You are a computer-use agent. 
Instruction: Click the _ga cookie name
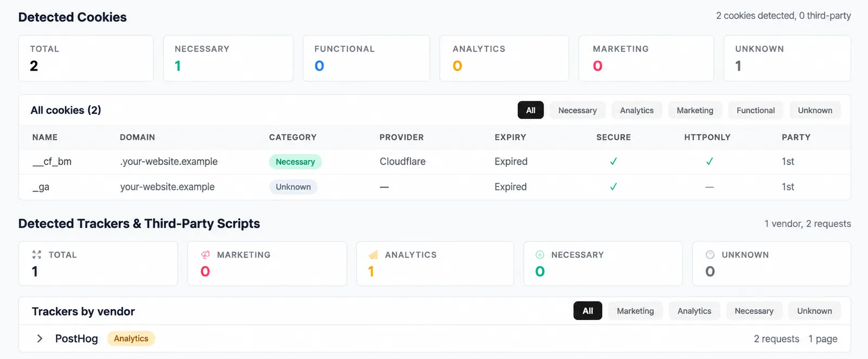[x=41, y=187]
